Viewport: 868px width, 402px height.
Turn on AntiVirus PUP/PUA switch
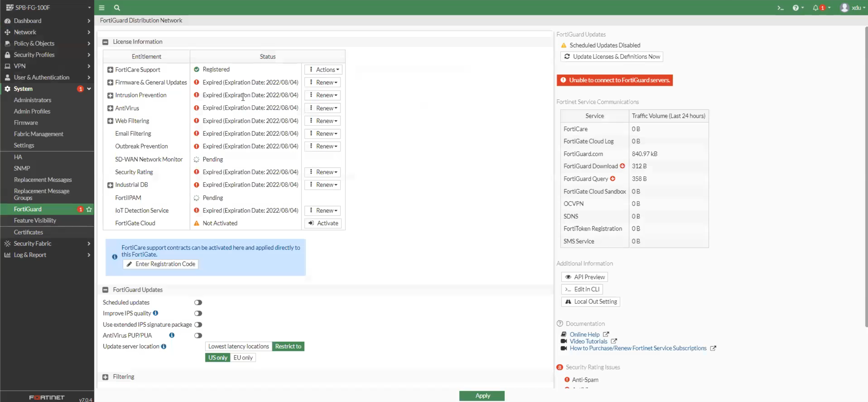[x=198, y=335]
